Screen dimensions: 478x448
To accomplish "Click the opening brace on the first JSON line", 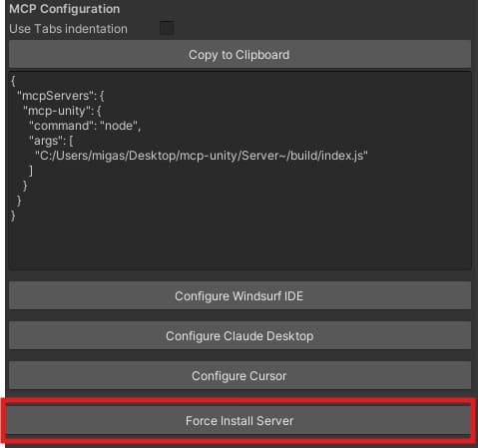I will (13, 81).
